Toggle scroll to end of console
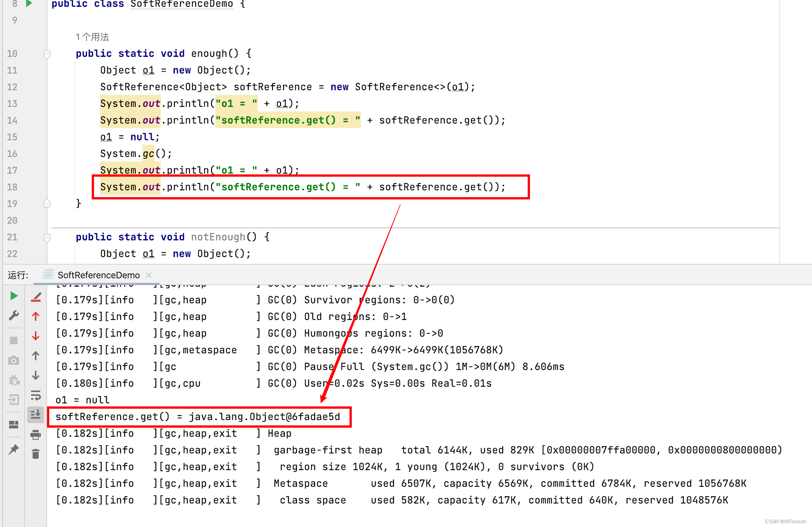 [x=36, y=414]
